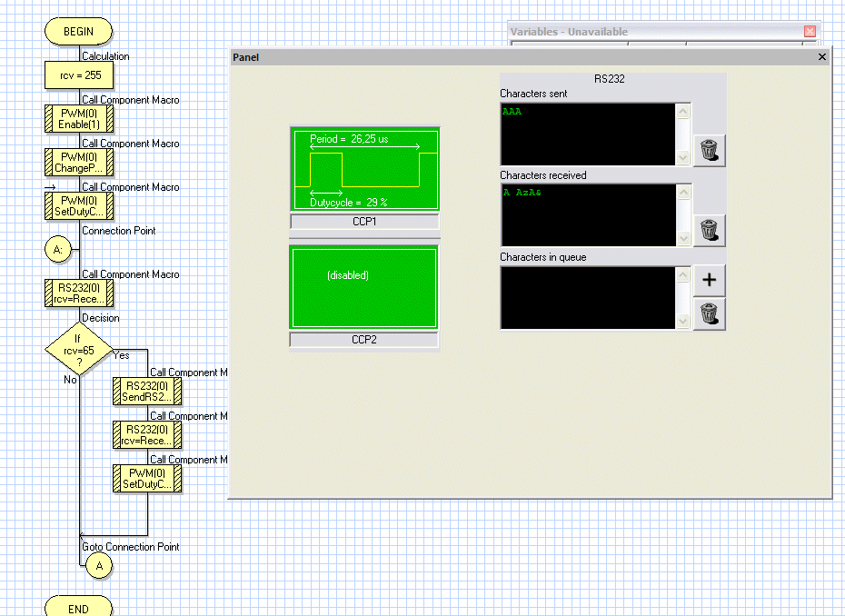Select the RS232(0) SendRS2... macro block
The height and width of the screenshot is (616, 845).
pyautogui.click(x=147, y=392)
